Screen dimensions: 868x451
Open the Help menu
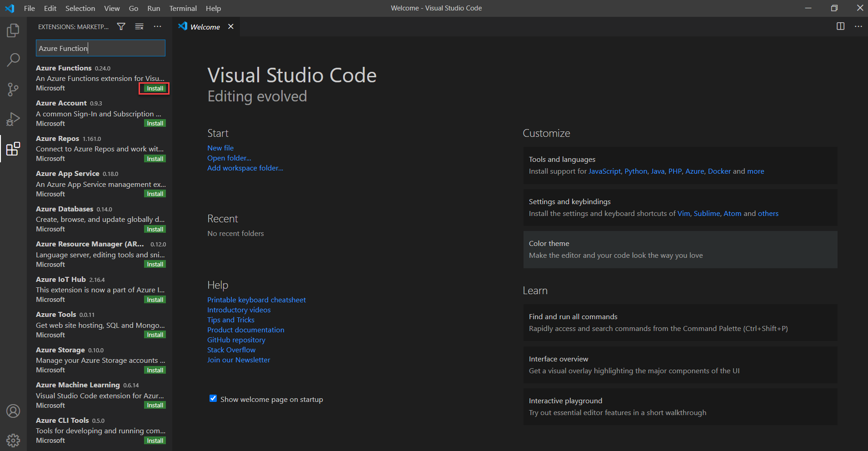point(213,8)
